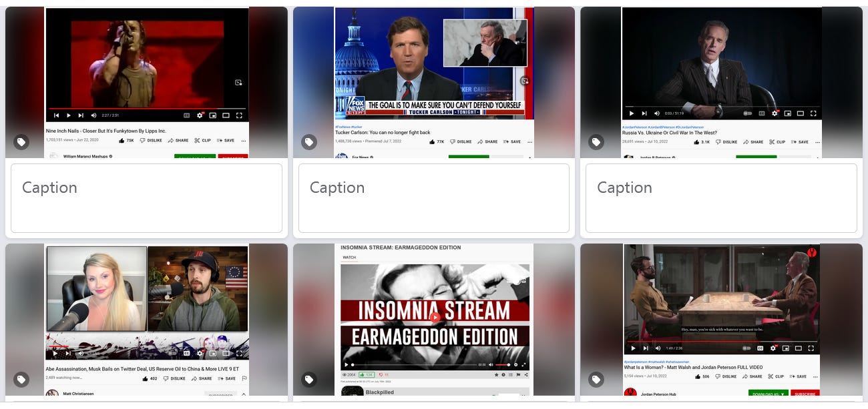Image resolution: width=868 pixels, height=409 pixels.
Task: Click volume icon in Nine Inch Nails player
Action: click(93, 115)
